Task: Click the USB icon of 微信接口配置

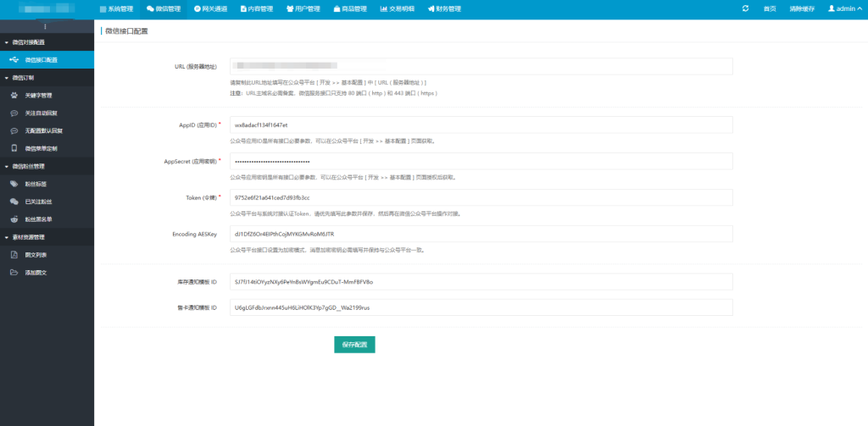Action: (14, 60)
